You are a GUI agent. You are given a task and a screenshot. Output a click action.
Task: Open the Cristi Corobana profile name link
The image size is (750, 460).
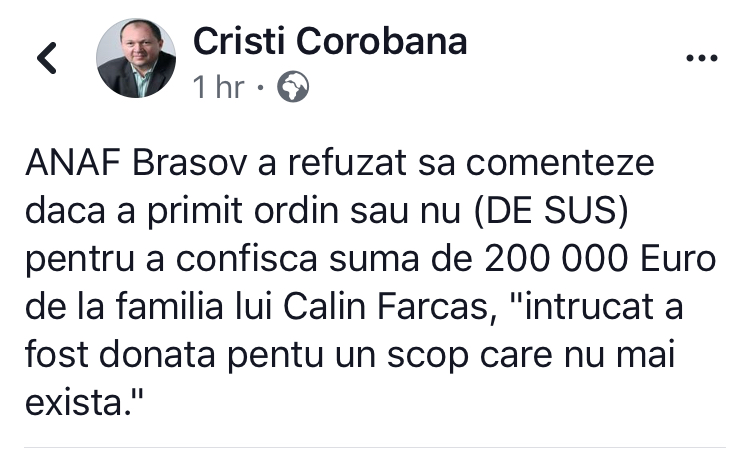[x=330, y=41]
